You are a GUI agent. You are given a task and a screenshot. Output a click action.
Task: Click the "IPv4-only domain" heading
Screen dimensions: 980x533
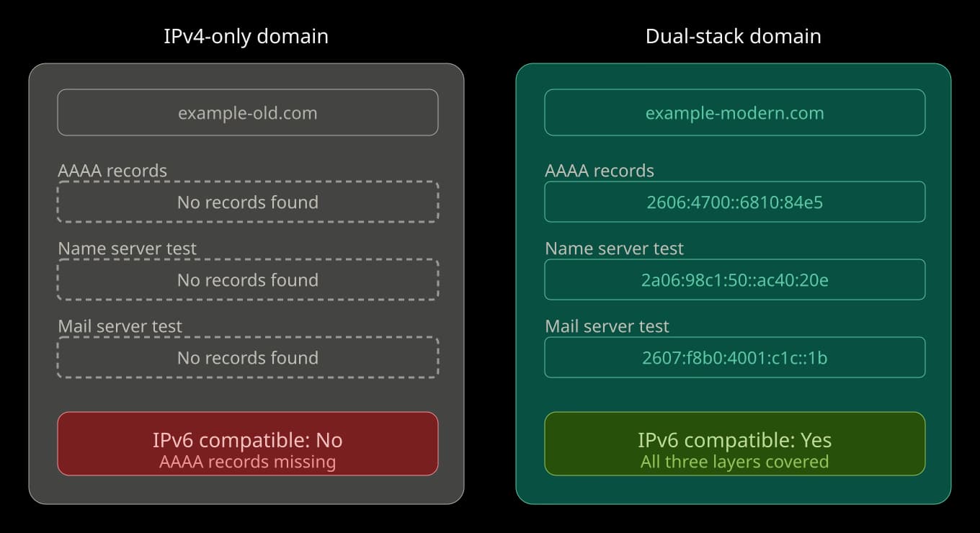(x=246, y=36)
